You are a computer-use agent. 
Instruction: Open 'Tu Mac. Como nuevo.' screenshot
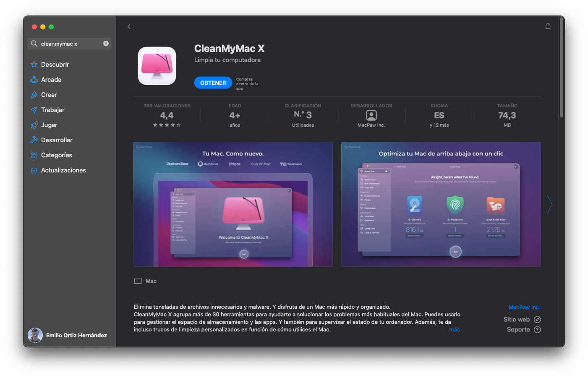[x=233, y=204]
